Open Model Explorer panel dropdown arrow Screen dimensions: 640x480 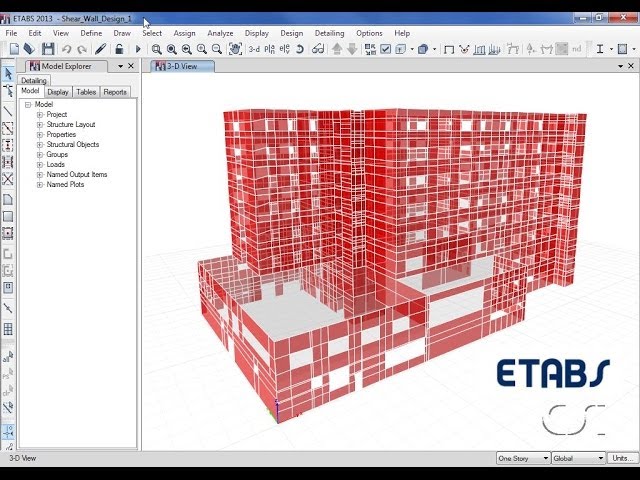(x=120, y=66)
